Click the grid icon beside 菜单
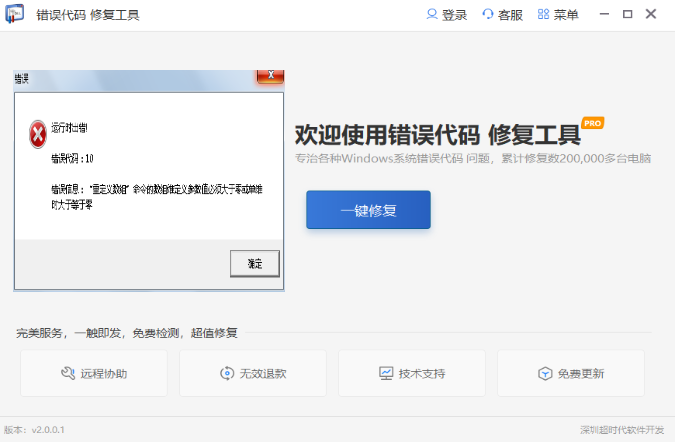 [543, 14]
